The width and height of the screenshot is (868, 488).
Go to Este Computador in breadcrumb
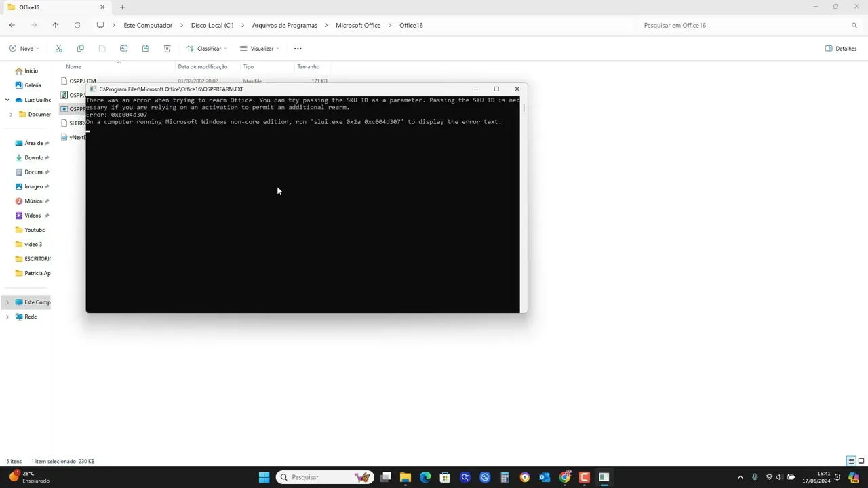[x=148, y=25]
